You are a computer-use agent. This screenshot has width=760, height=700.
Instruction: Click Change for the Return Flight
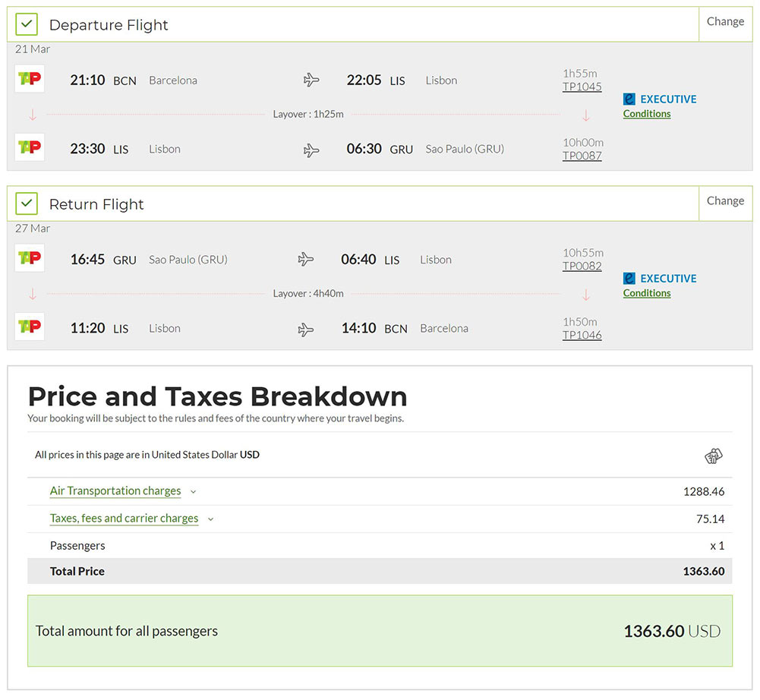click(725, 201)
